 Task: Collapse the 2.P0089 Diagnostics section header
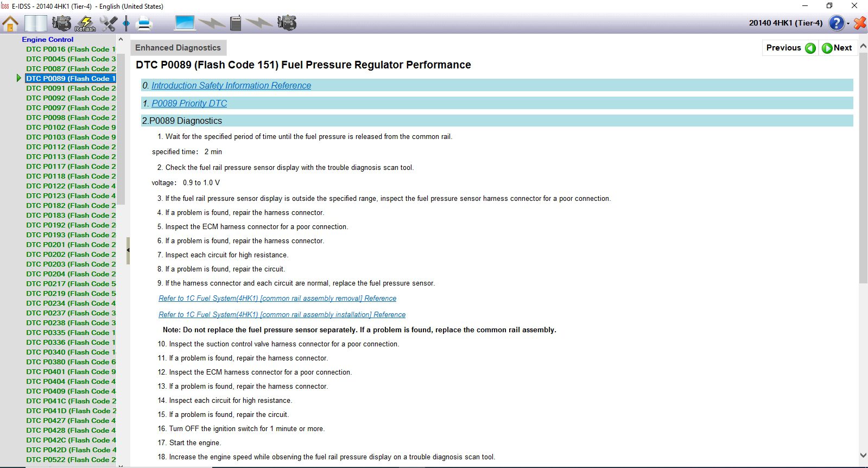[x=497, y=121]
